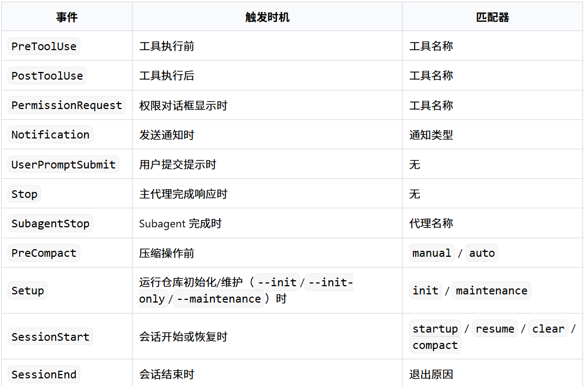Click the auto matcher code
The image size is (588, 386).
point(482,253)
